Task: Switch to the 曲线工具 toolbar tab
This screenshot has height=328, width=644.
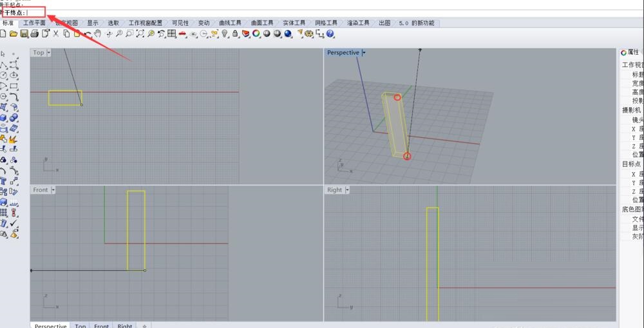Action: (230, 23)
